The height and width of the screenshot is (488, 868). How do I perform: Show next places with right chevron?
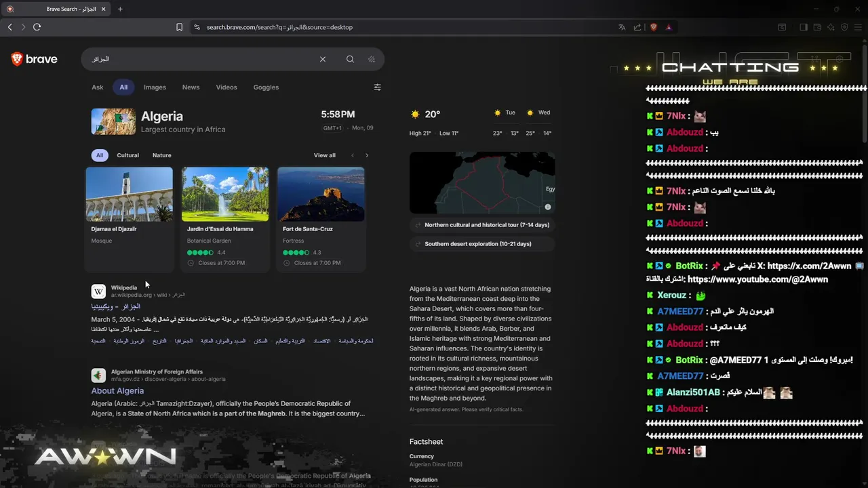pyautogui.click(x=367, y=155)
